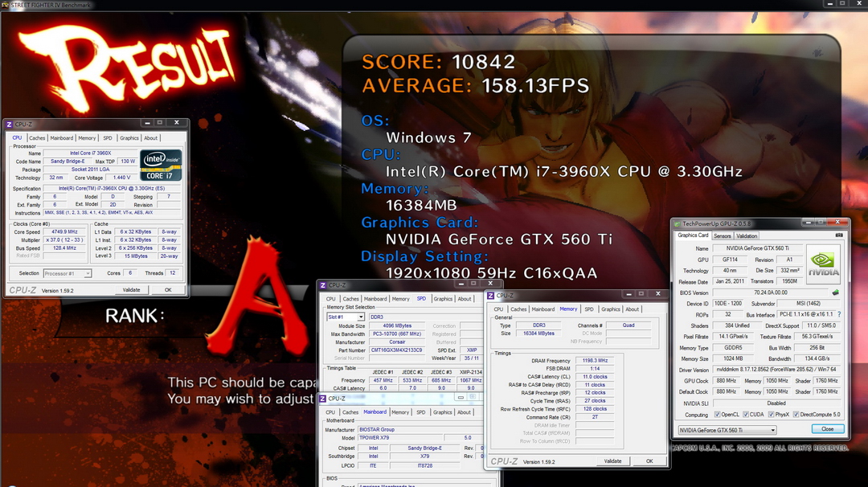Toggle the OpenCL checkbox
This screenshot has width=868, height=487.
click(718, 415)
